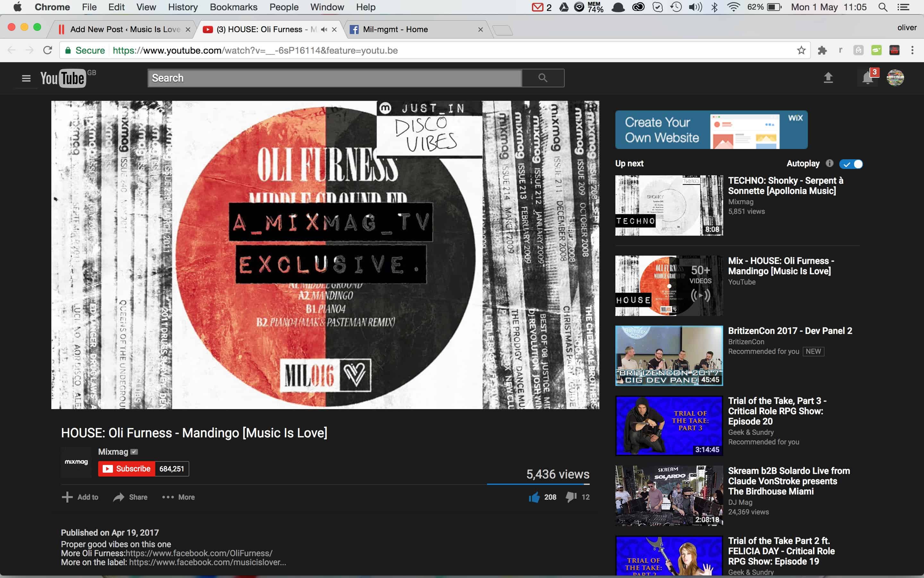Click the Wix Create Your Own Website ad
This screenshot has height=578, width=924.
[x=711, y=130]
